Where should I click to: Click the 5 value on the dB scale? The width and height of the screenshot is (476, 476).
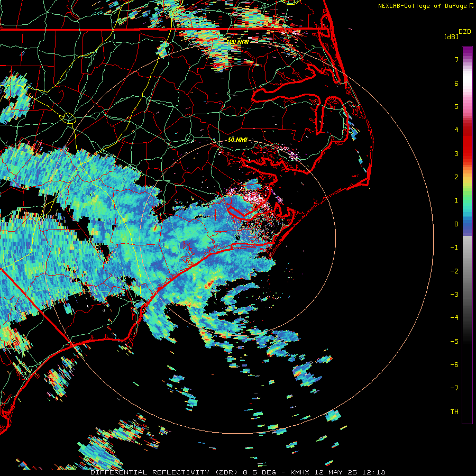(x=456, y=106)
